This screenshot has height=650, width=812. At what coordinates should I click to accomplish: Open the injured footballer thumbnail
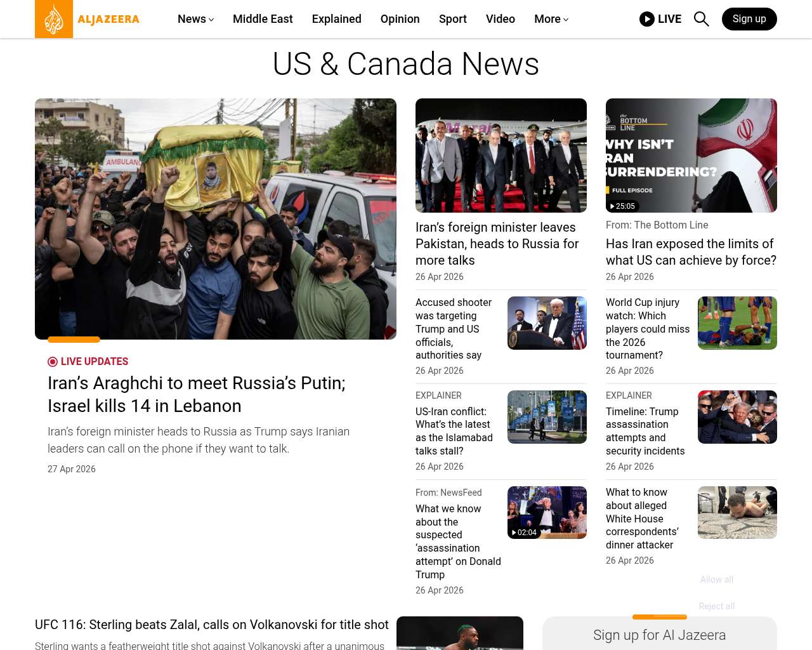pyautogui.click(x=737, y=323)
